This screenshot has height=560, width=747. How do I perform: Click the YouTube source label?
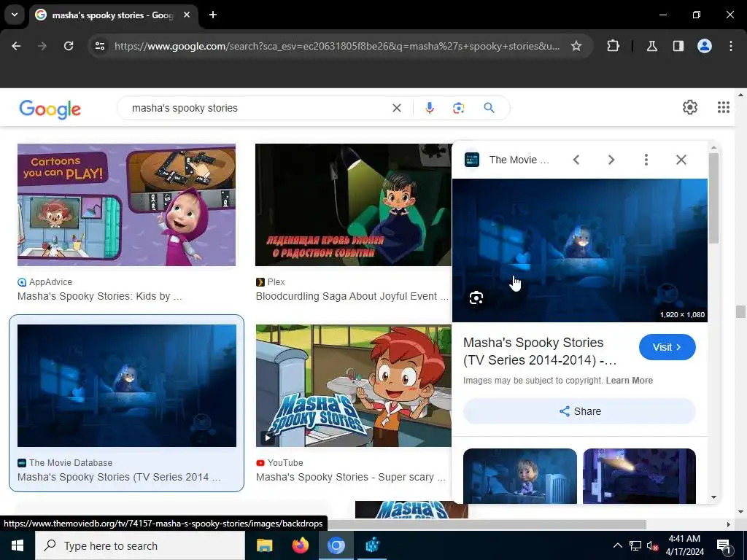279,463
